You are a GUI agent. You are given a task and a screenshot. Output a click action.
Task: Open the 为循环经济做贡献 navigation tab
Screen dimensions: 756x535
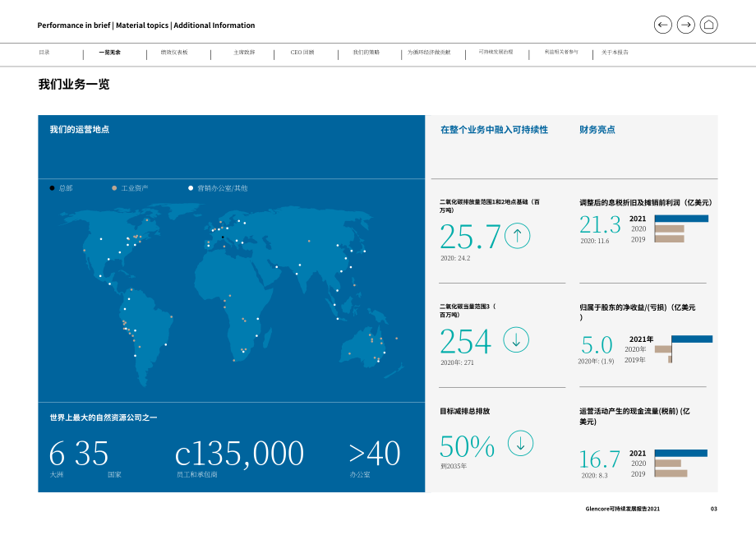point(429,52)
